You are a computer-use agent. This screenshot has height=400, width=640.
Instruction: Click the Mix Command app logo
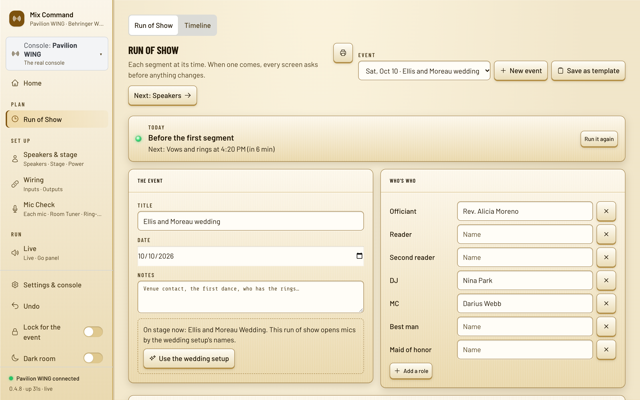[17, 19]
